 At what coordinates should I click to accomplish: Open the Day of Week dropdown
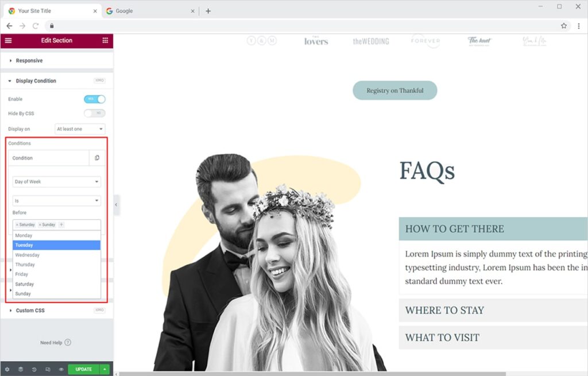coord(56,182)
